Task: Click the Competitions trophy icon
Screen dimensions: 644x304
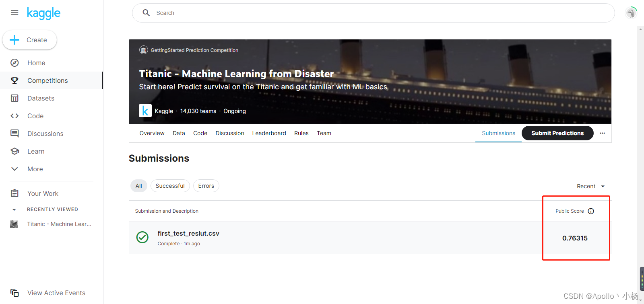Action: click(x=14, y=80)
